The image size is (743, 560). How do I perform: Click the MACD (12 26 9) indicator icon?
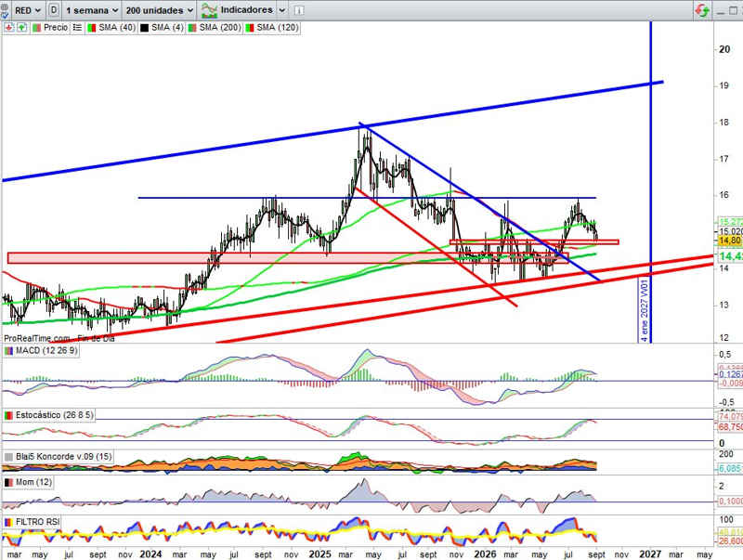tap(8, 351)
